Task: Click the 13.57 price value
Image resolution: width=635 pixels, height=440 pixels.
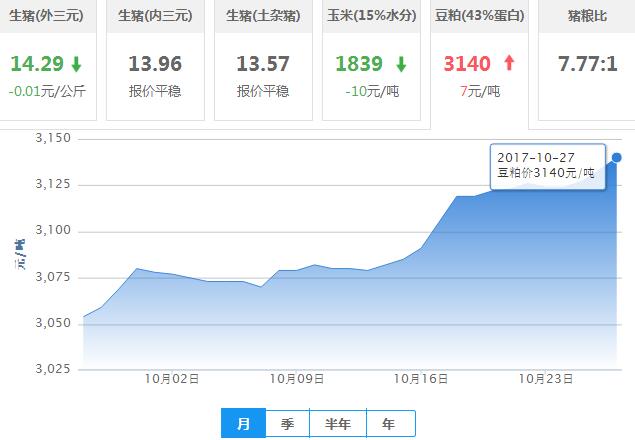Action: 263,64
